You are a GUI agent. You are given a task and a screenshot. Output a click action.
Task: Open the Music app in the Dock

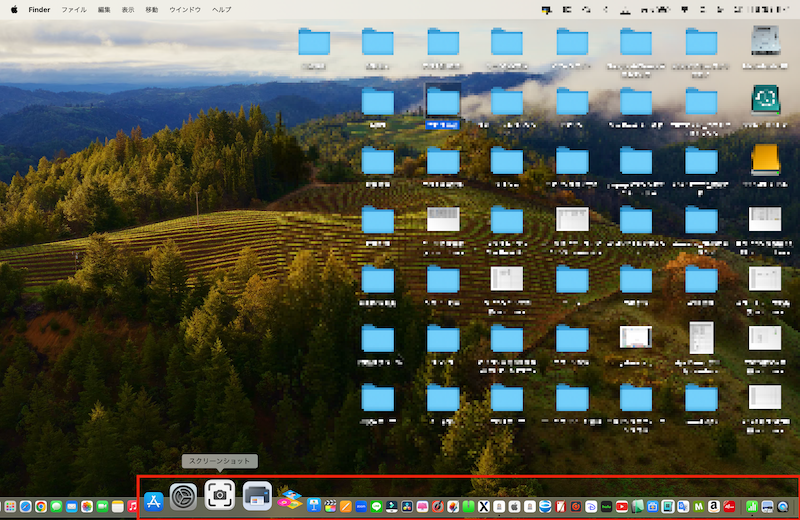pos(132,506)
